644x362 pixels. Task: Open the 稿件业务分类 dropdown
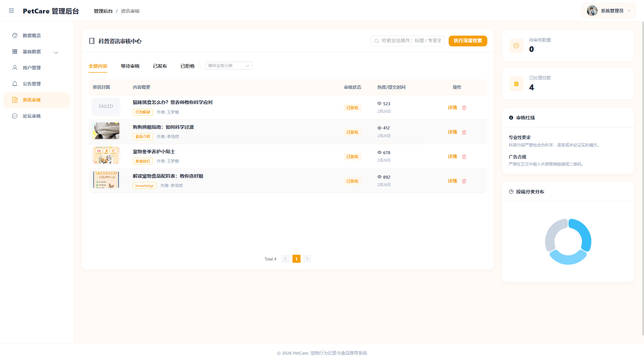(229, 66)
